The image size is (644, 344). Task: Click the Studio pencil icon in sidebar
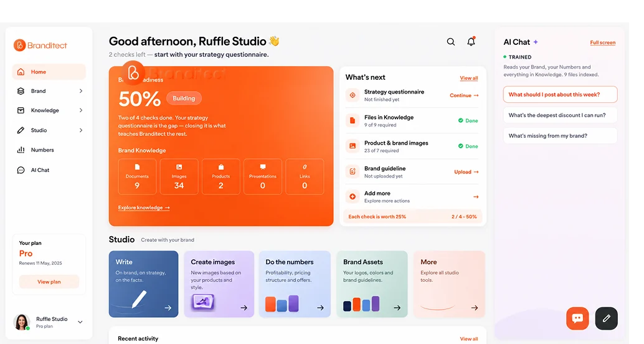click(21, 130)
